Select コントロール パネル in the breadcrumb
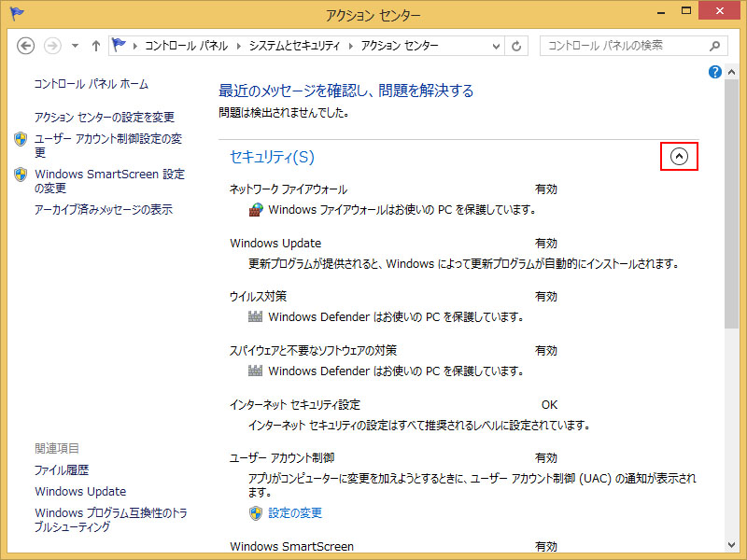747x560 pixels. [x=186, y=46]
